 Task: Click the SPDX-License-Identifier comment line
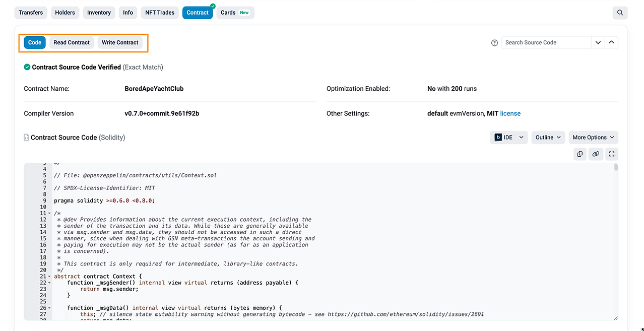point(105,188)
